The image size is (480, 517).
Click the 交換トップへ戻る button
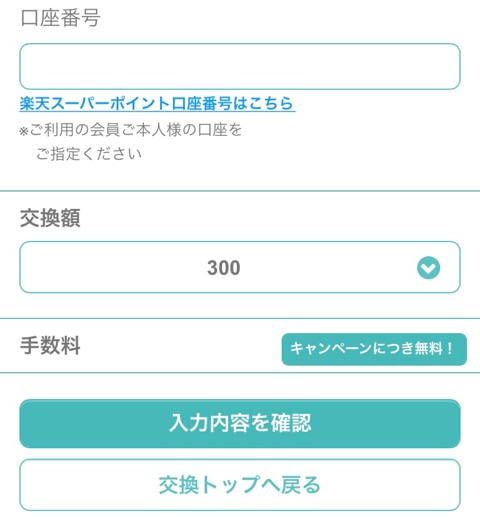[240, 485]
